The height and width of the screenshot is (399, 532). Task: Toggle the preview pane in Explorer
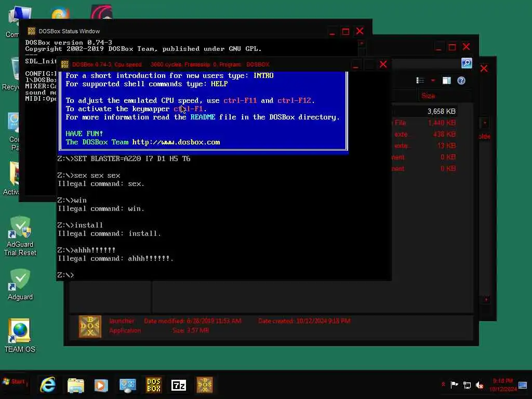pyautogui.click(x=446, y=81)
